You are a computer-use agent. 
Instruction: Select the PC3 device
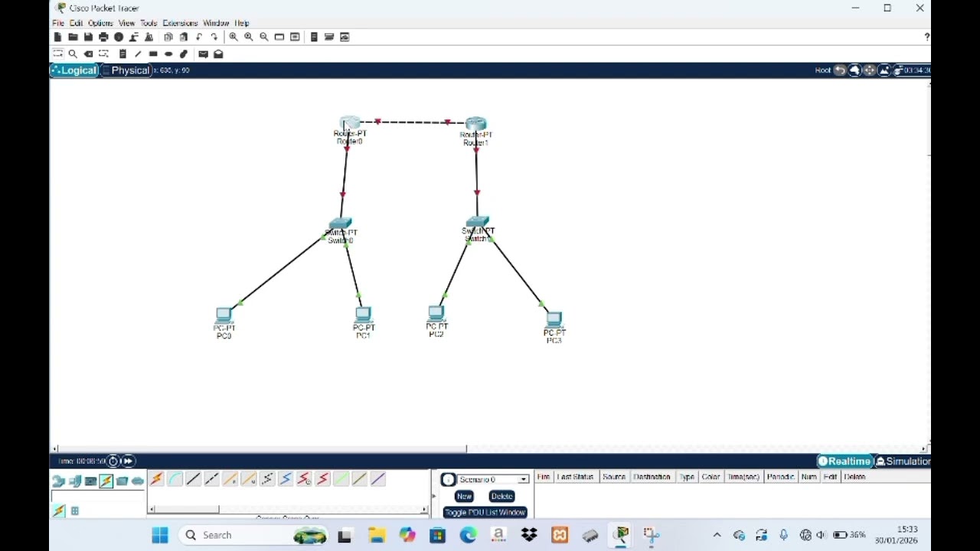554,319
